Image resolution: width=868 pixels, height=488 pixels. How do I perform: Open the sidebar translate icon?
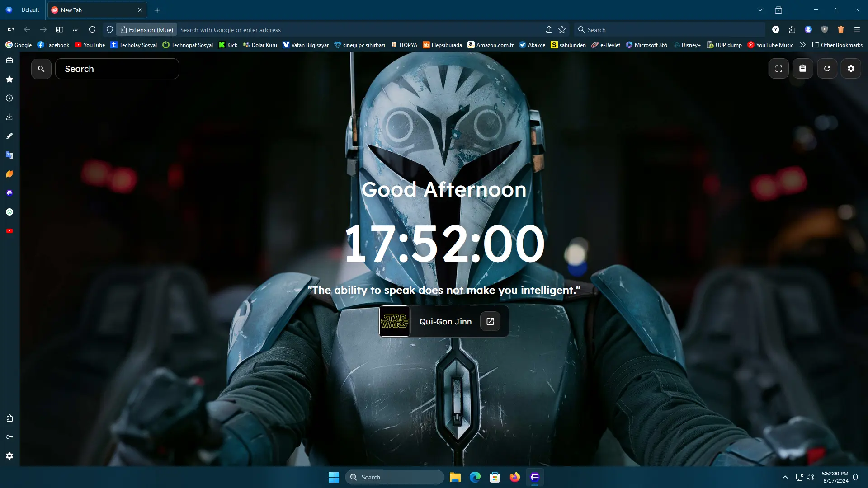(x=9, y=155)
